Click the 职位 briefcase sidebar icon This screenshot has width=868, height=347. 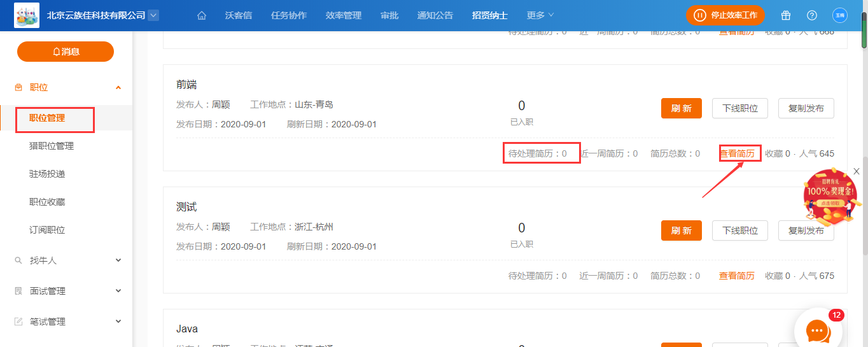click(18, 87)
